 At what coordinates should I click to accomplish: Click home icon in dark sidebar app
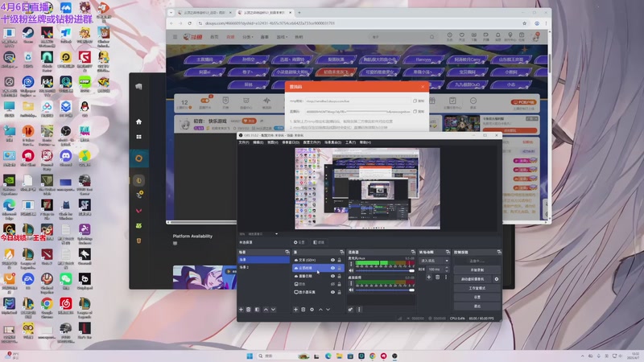click(x=138, y=121)
